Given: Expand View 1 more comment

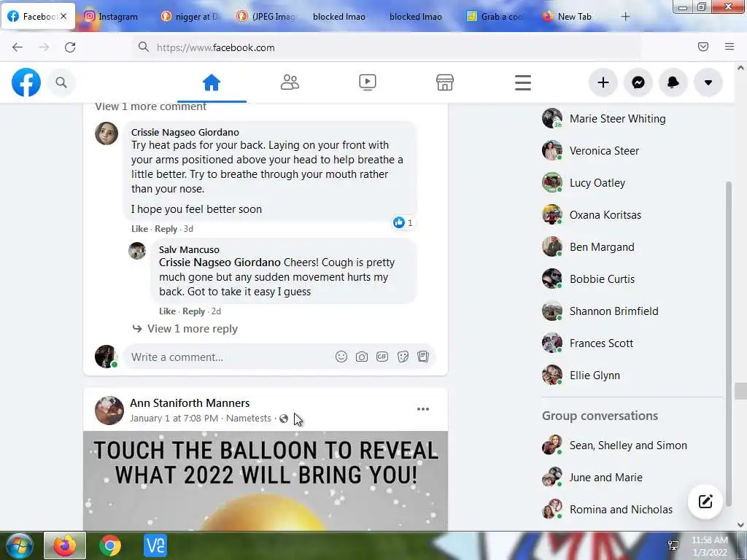Looking at the screenshot, I should [150, 106].
